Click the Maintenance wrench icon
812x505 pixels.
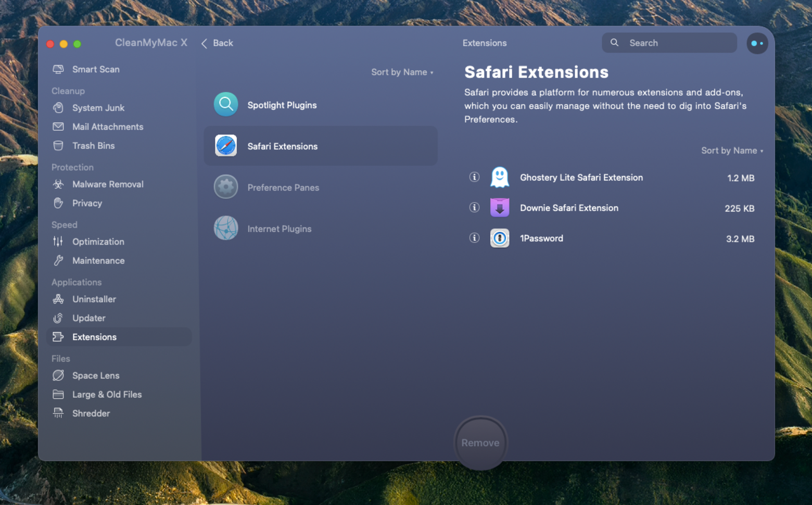point(58,260)
